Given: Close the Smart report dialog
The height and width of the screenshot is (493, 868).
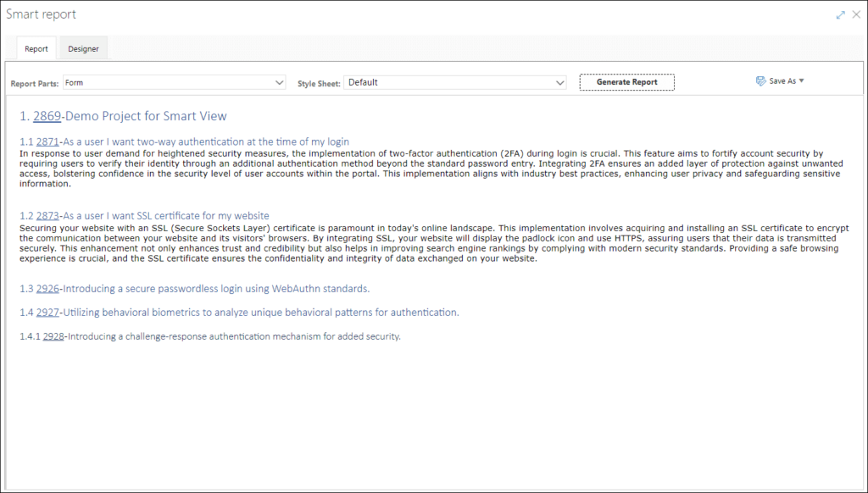Looking at the screenshot, I should 855,15.
